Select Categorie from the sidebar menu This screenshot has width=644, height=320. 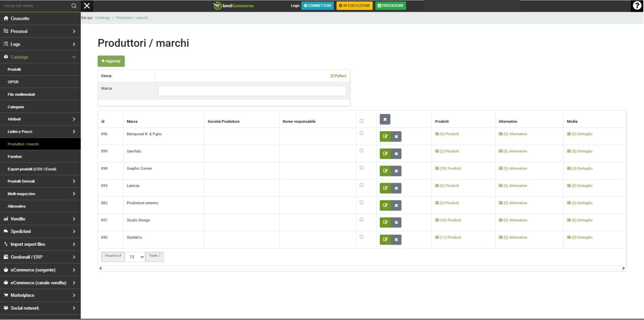(x=16, y=107)
